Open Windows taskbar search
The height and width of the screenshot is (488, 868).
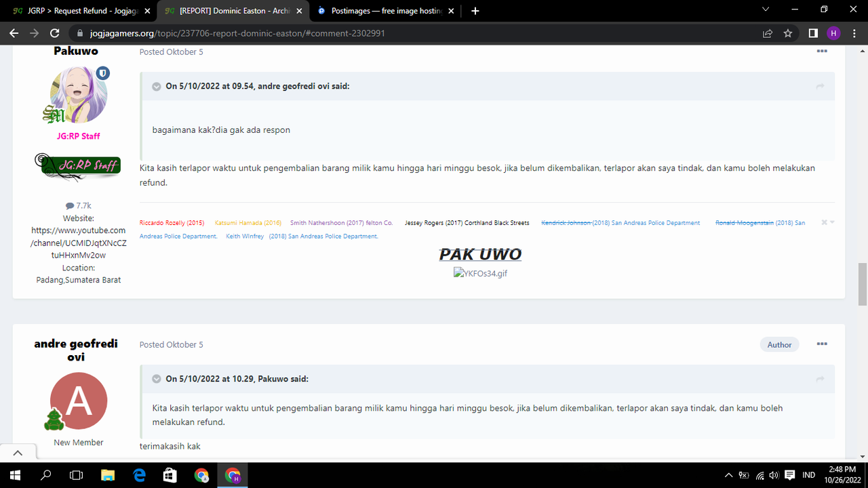point(45,474)
